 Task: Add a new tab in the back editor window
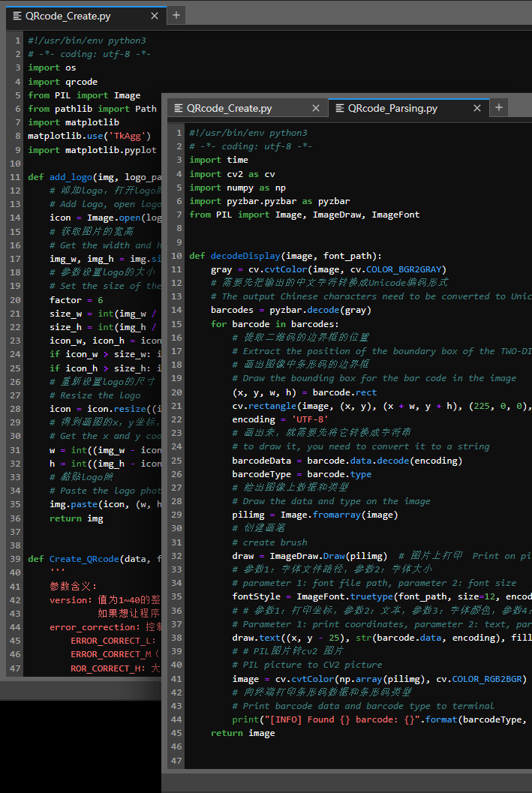tap(176, 15)
